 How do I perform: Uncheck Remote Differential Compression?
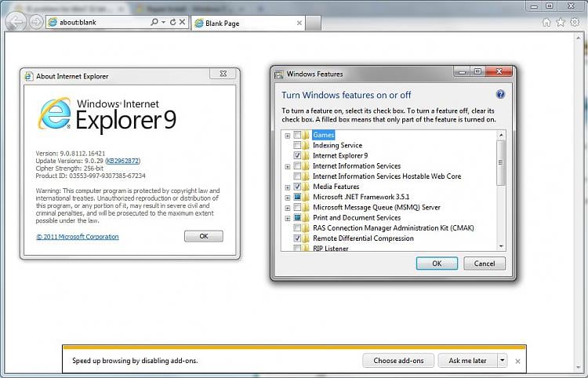(x=297, y=238)
